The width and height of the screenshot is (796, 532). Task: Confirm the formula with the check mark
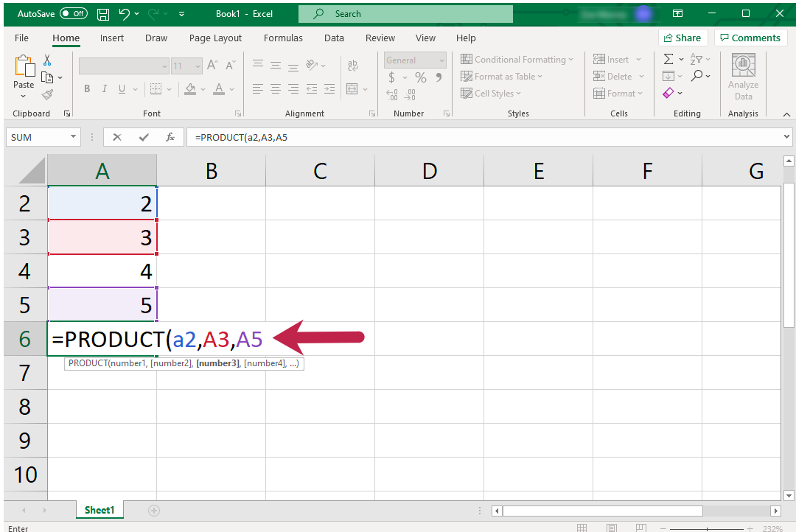point(142,136)
